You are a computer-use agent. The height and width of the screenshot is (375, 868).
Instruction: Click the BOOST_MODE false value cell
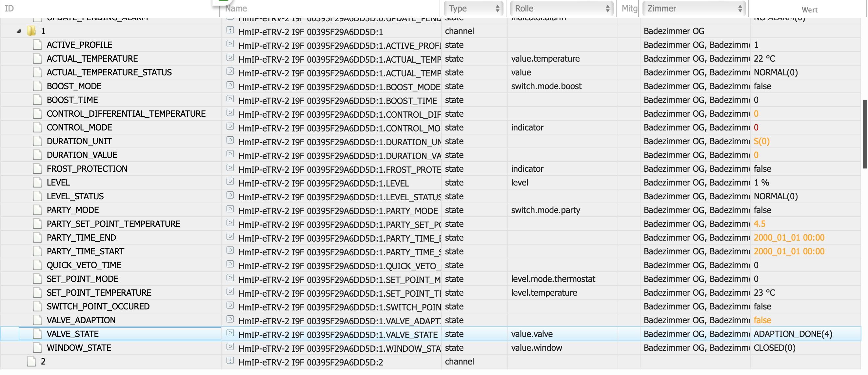coord(762,86)
